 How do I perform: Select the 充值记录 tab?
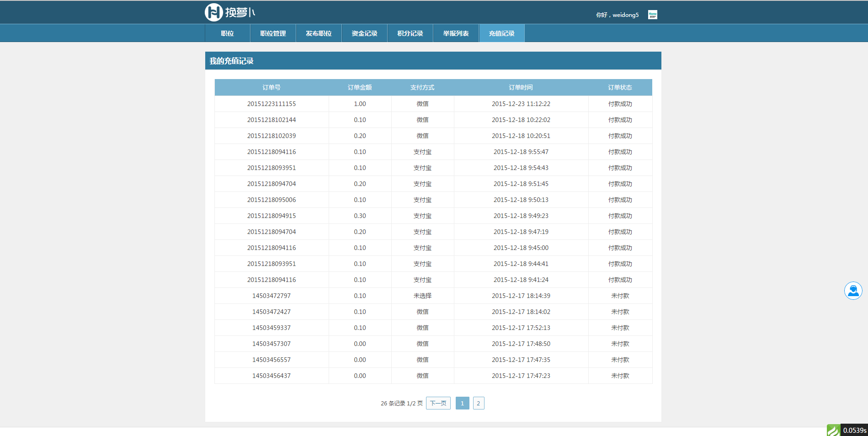pos(501,33)
